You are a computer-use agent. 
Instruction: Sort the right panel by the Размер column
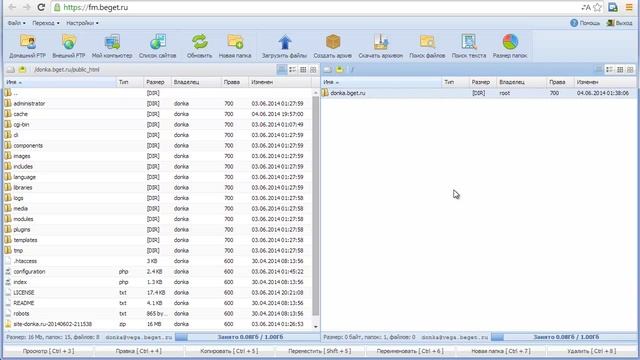point(483,82)
